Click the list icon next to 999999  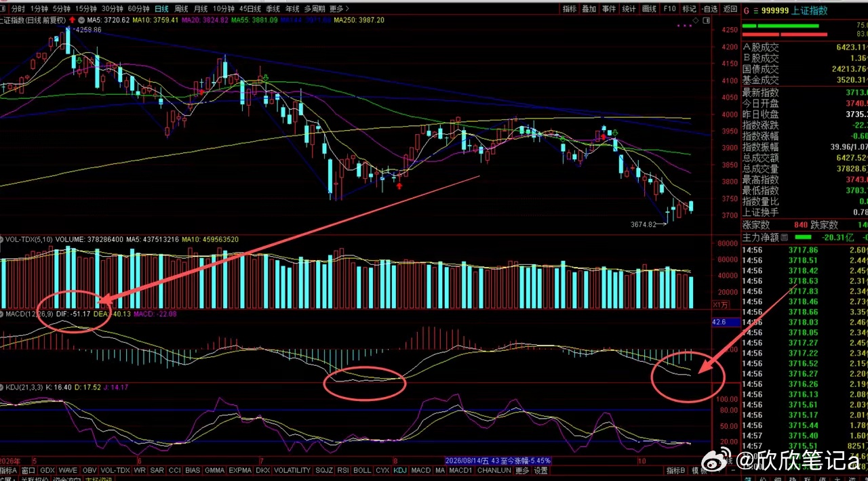(755, 10)
